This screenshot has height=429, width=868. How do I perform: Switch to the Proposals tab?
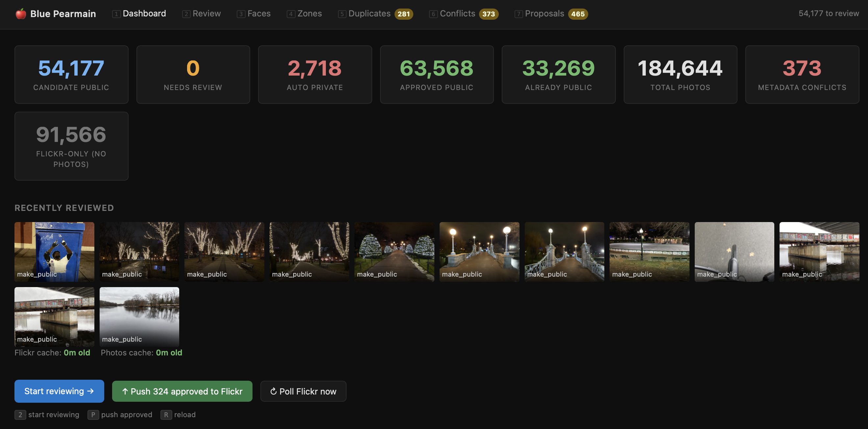[x=551, y=14]
